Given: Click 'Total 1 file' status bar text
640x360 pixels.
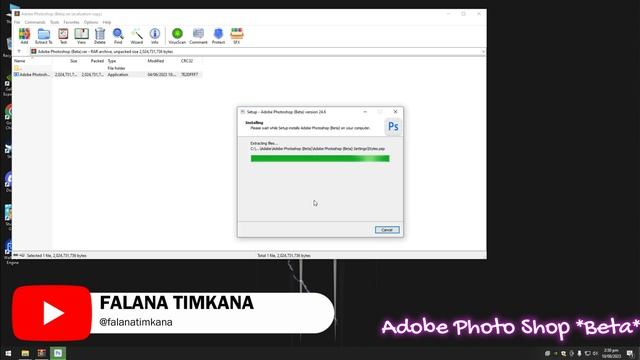Looking at the screenshot, I should tap(284, 256).
